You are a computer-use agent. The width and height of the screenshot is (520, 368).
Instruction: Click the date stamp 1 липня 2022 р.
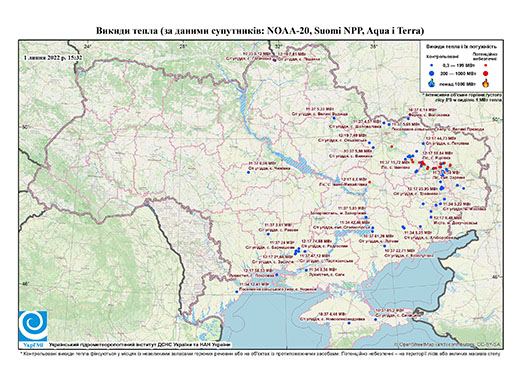[53, 57]
